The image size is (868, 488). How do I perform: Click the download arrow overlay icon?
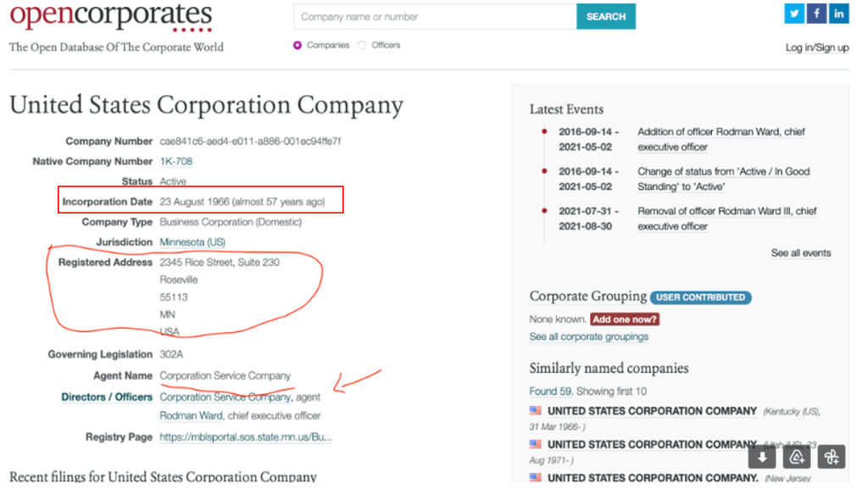762,457
